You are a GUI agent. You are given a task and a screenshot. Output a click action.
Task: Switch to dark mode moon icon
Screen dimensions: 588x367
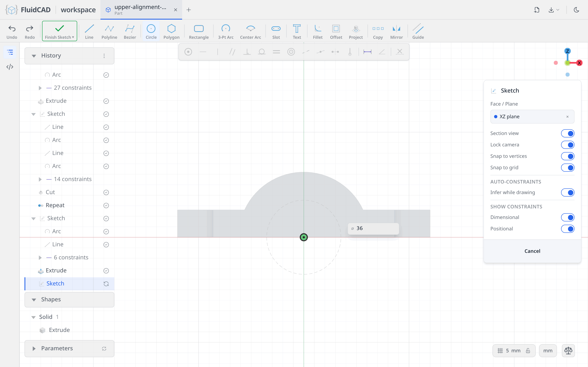click(576, 10)
